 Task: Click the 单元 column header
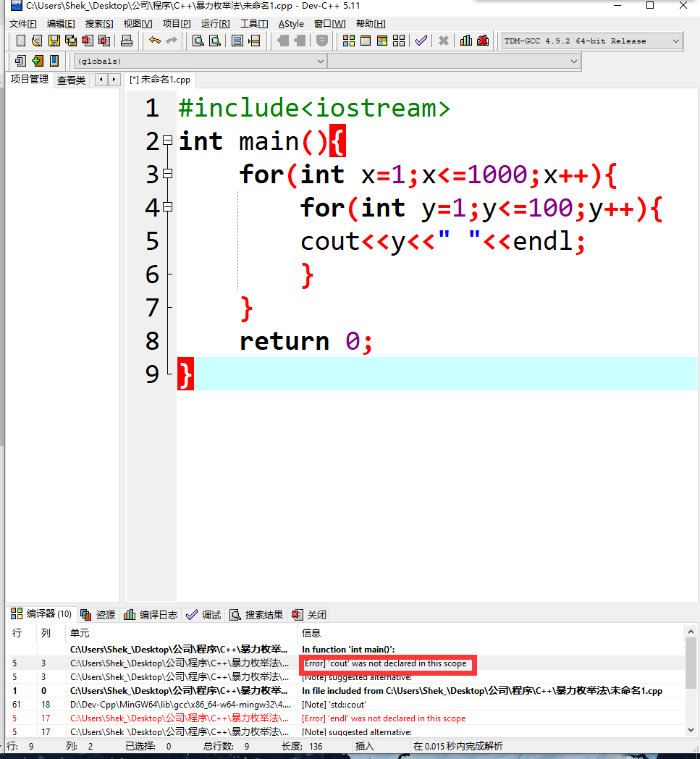tap(181, 633)
